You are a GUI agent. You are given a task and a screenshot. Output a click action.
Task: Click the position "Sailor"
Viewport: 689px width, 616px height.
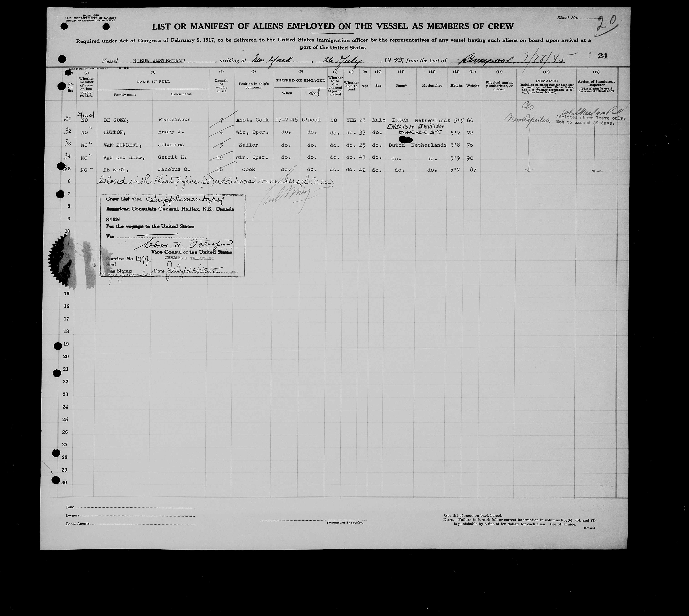point(248,145)
